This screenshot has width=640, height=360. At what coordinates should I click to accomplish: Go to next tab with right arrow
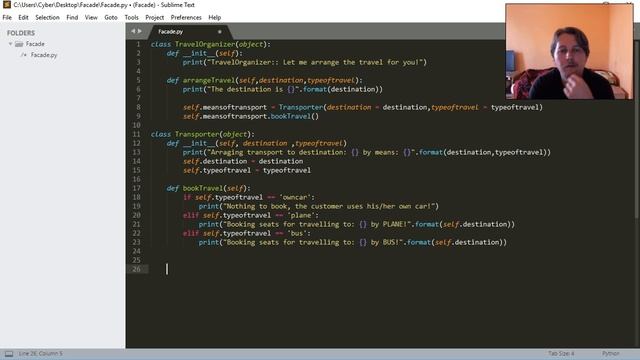tap(140, 31)
